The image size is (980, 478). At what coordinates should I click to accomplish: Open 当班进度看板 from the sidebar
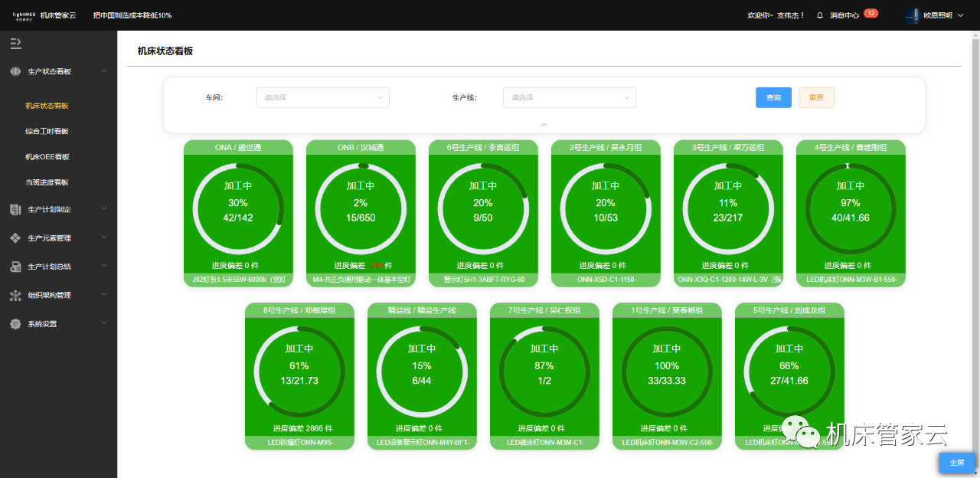(47, 182)
